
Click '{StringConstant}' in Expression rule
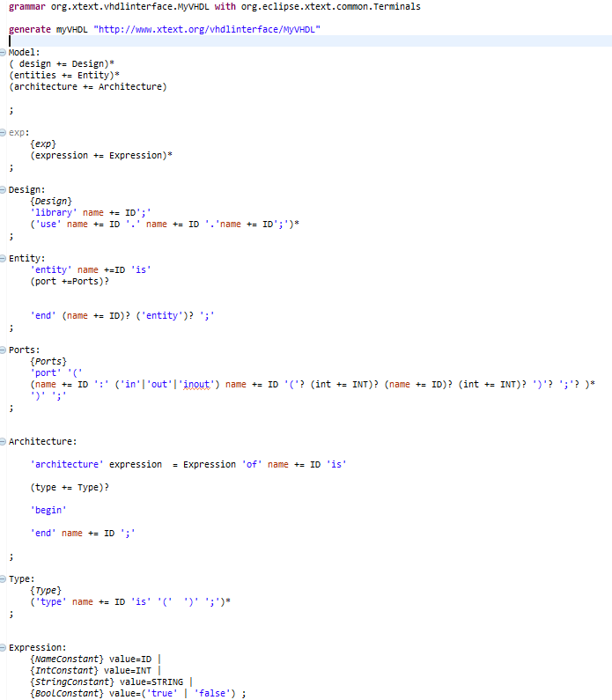(x=72, y=682)
